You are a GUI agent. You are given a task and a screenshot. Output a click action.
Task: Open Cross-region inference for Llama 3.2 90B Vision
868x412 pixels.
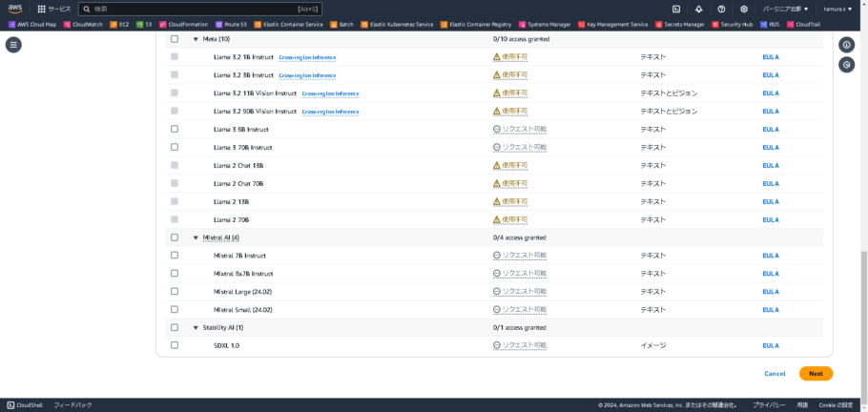pos(330,112)
